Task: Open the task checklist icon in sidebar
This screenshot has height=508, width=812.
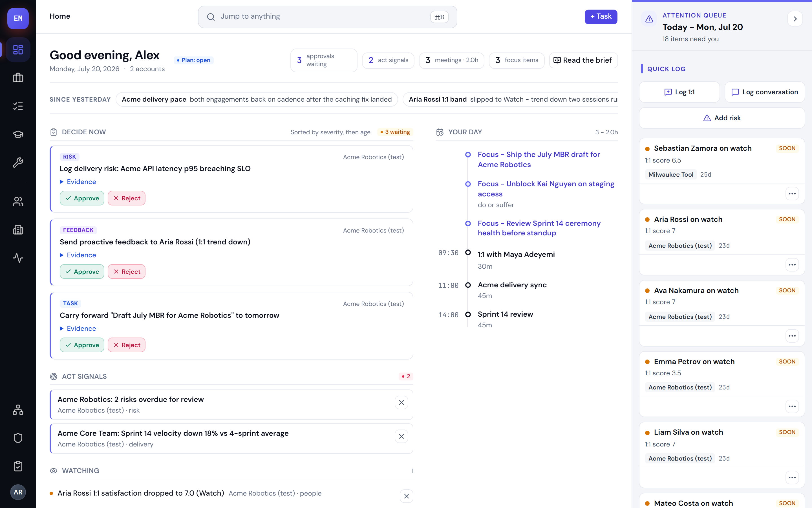Action: point(18,106)
